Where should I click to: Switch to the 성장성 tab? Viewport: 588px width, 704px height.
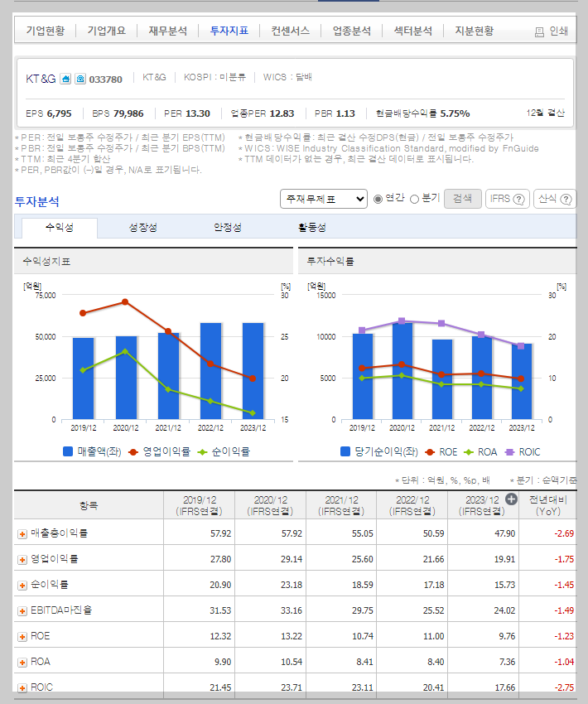coord(142,228)
